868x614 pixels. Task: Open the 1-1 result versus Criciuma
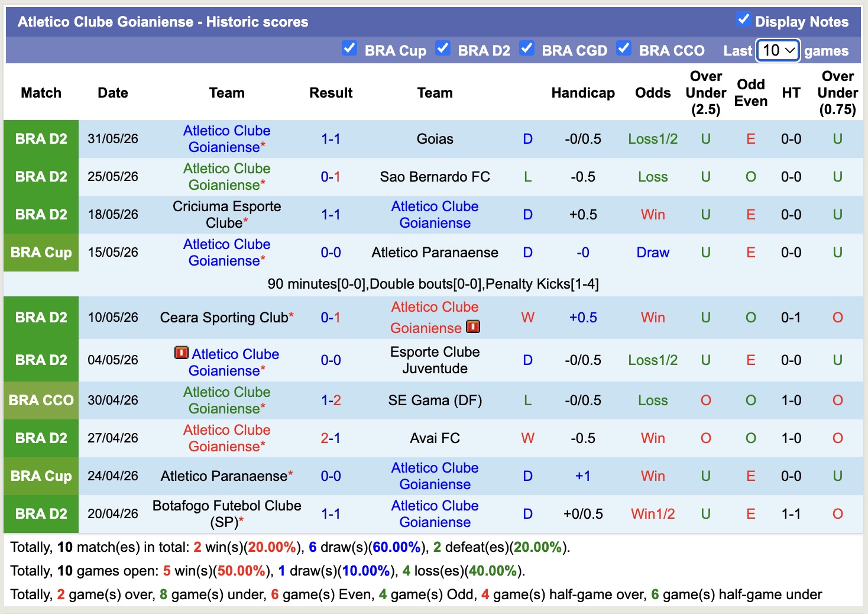331,215
